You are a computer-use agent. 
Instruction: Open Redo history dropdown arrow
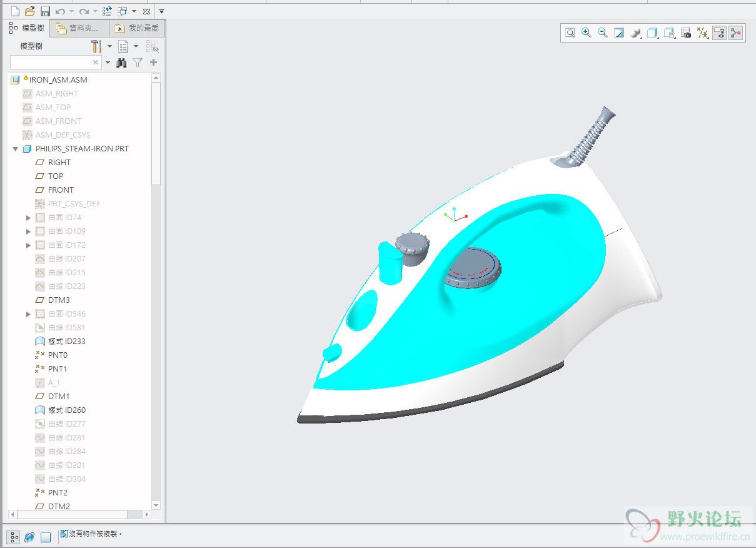[95, 11]
